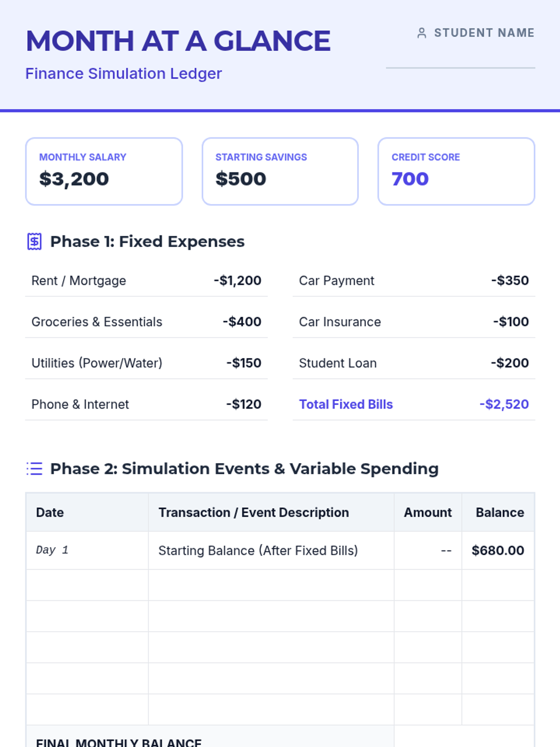The width and height of the screenshot is (560, 747).
Task: Select the Starting Savings card
Action: [280, 171]
